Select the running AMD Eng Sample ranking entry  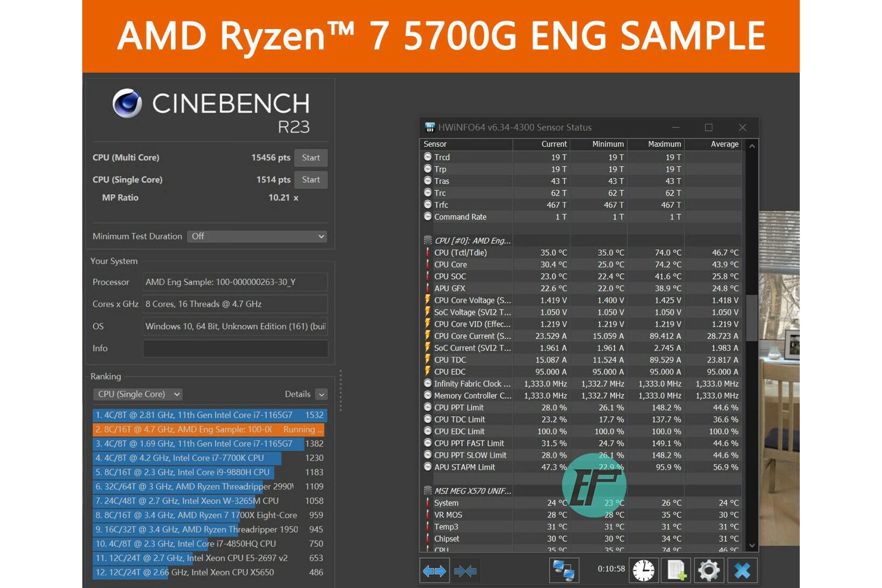pyautogui.click(x=209, y=430)
